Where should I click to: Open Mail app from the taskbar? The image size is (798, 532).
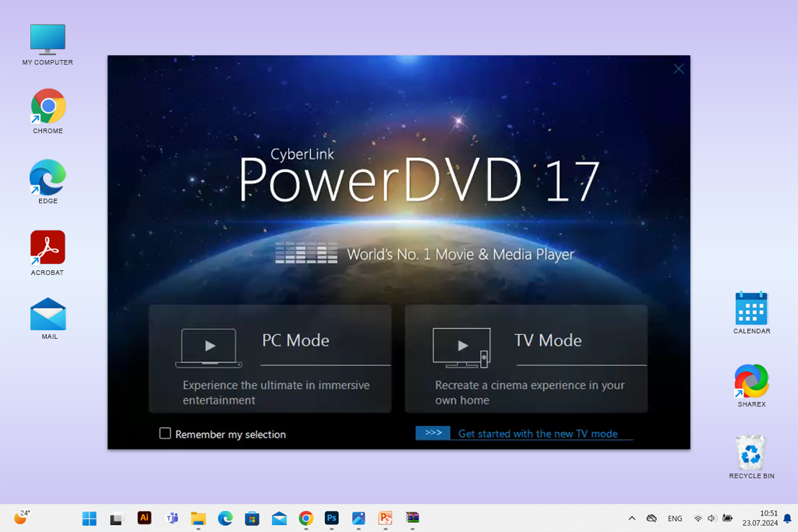click(279, 518)
